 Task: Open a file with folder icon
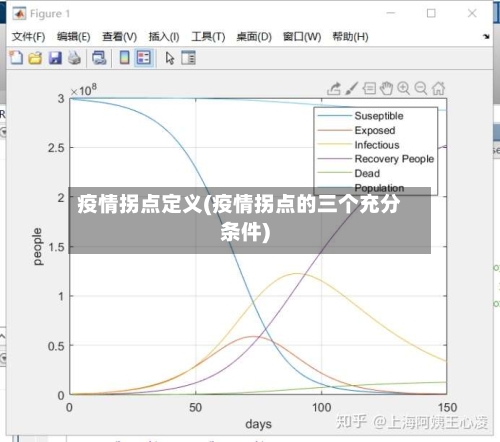pyautogui.click(x=35, y=58)
